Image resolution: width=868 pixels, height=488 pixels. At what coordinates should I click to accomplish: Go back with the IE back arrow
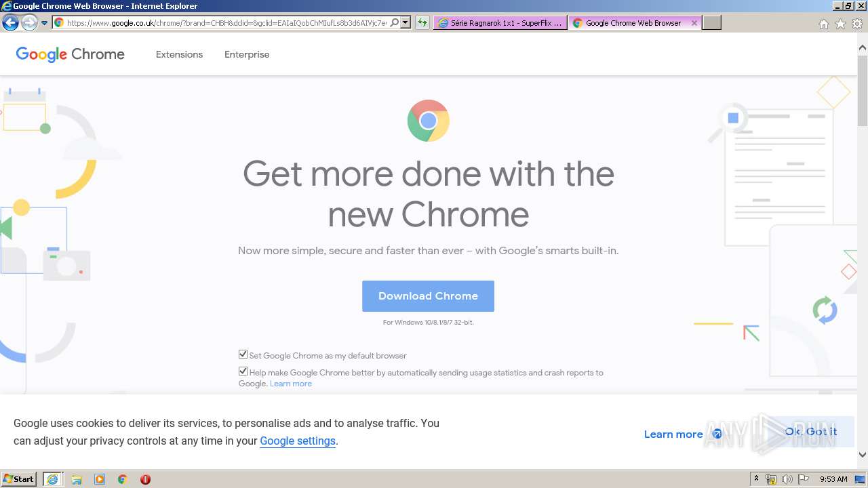click(x=10, y=23)
